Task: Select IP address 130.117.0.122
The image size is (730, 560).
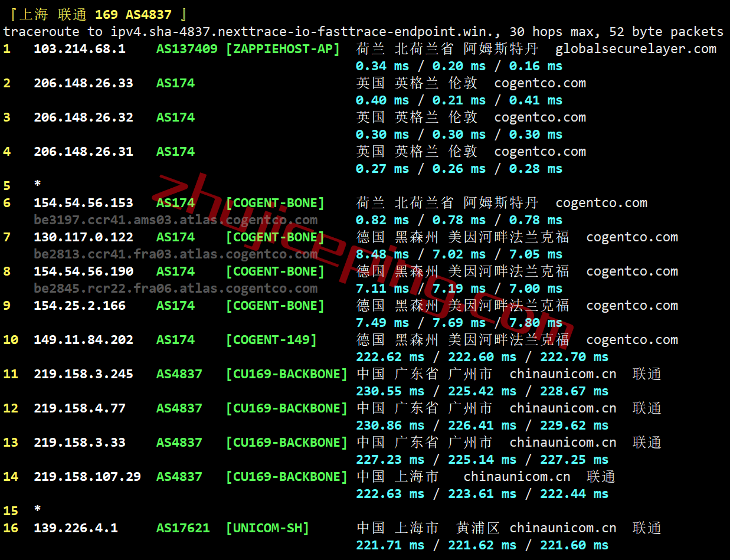Action: 83,237
